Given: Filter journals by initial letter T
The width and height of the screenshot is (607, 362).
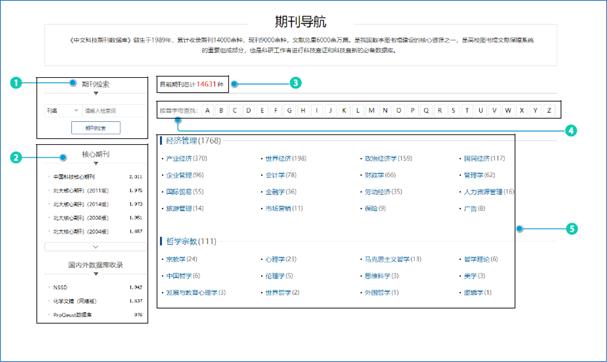Looking at the screenshot, I should click(467, 110).
